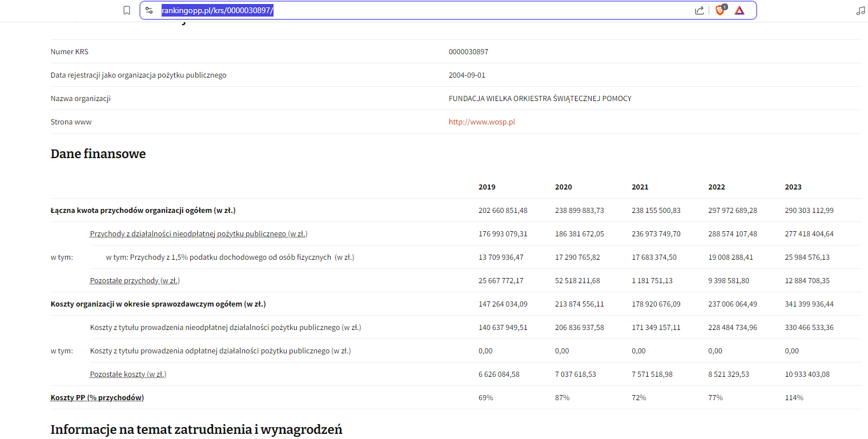Image resolution: width=868 pixels, height=439 pixels.
Task: Open site settings icon in address bar
Action: (x=149, y=10)
